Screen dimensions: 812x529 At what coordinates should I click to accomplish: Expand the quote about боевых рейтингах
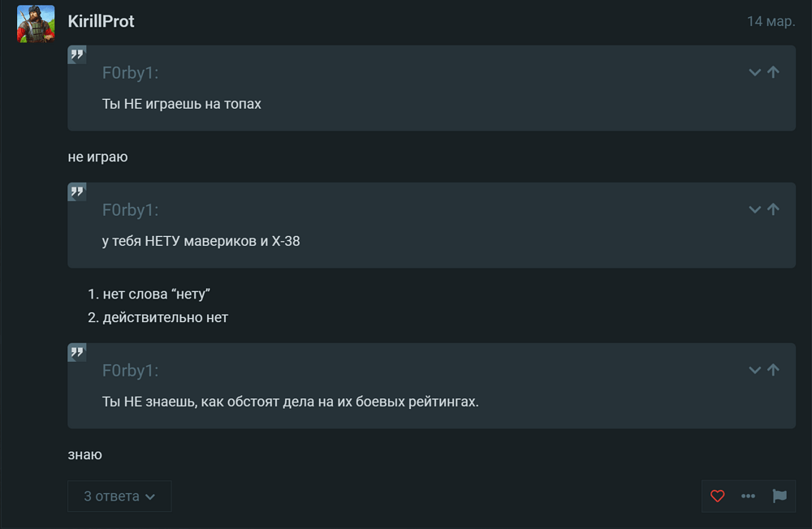[754, 370]
